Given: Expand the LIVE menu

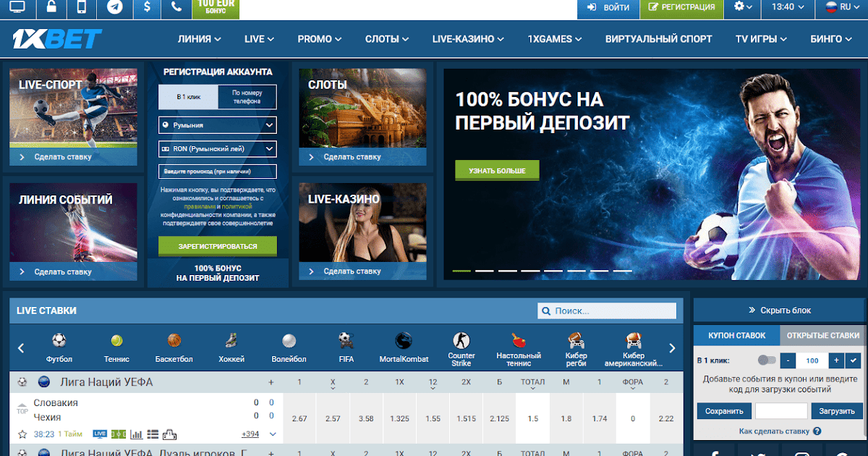Looking at the screenshot, I should point(259,39).
